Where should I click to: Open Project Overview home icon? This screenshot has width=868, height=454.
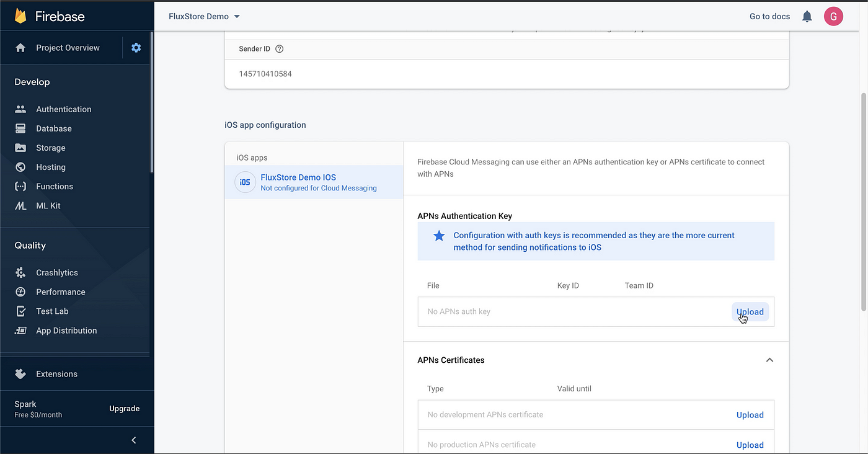coord(20,48)
